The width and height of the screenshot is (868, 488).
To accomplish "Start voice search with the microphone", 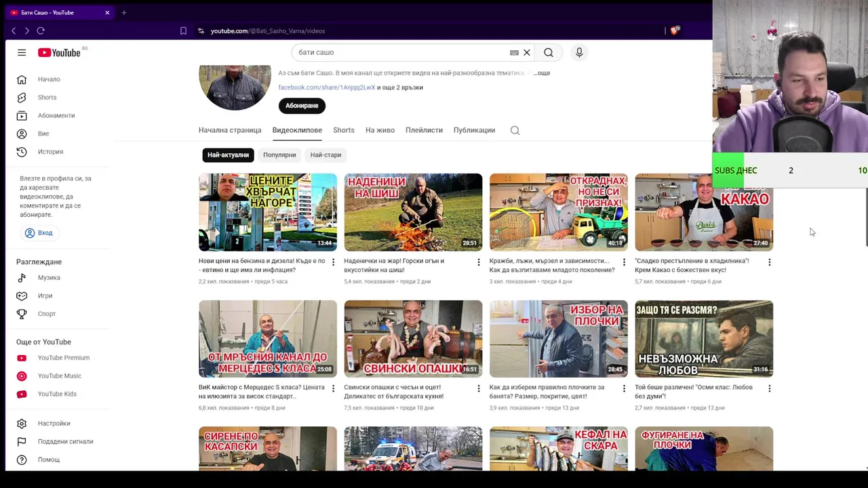I will (579, 52).
